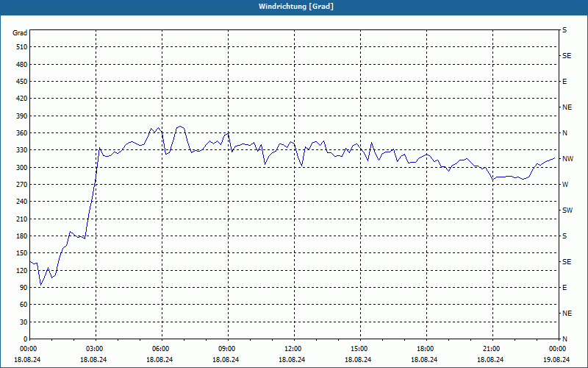Click the chart title 'Windrichtung [Grad]'
This screenshot has height=368, width=588.
tap(296, 7)
